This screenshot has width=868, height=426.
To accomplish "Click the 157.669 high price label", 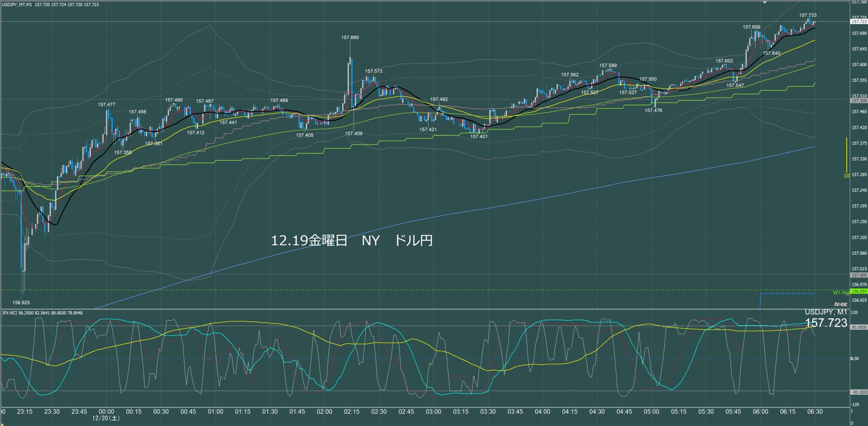I will point(350,38).
